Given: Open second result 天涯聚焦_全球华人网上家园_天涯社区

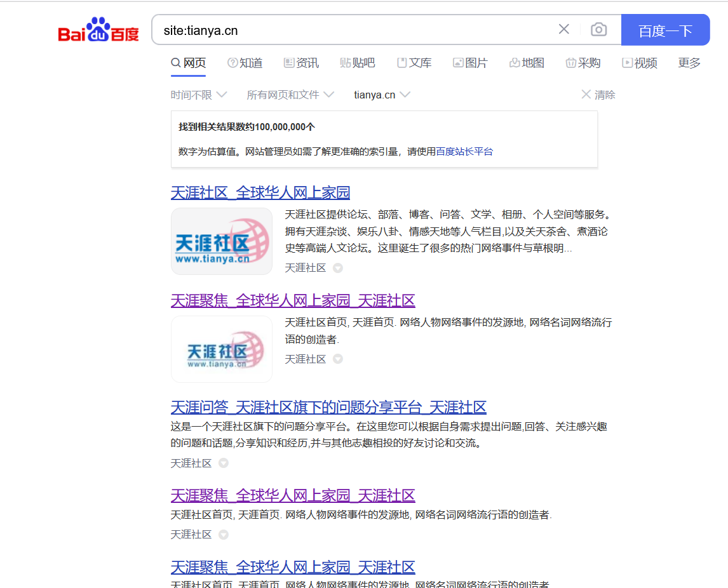Looking at the screenshot, I should click(x=292, y=301).
